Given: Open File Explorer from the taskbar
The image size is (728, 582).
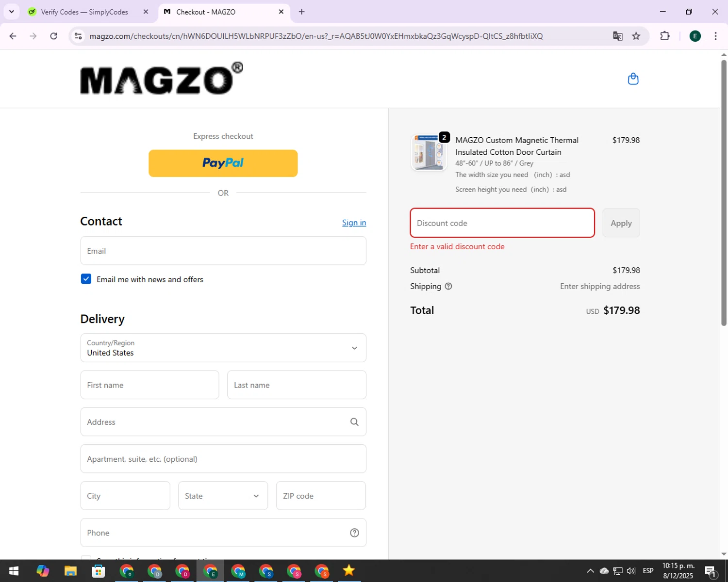Looking at the screenshot, I should 70,571.
